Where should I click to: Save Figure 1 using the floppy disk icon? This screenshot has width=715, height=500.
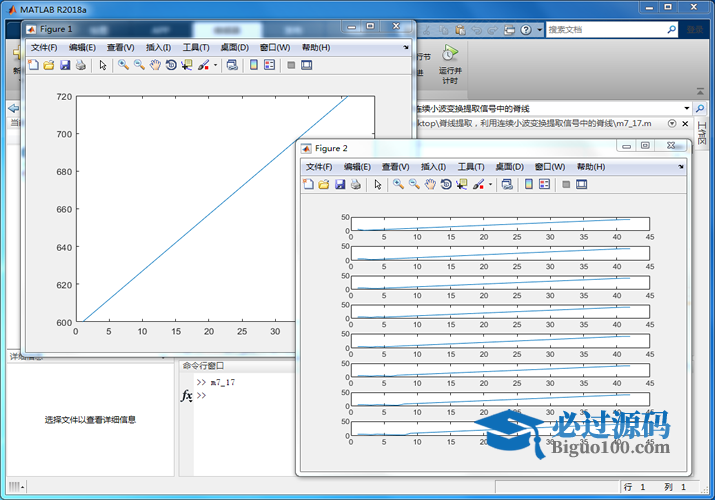(65, 65)
